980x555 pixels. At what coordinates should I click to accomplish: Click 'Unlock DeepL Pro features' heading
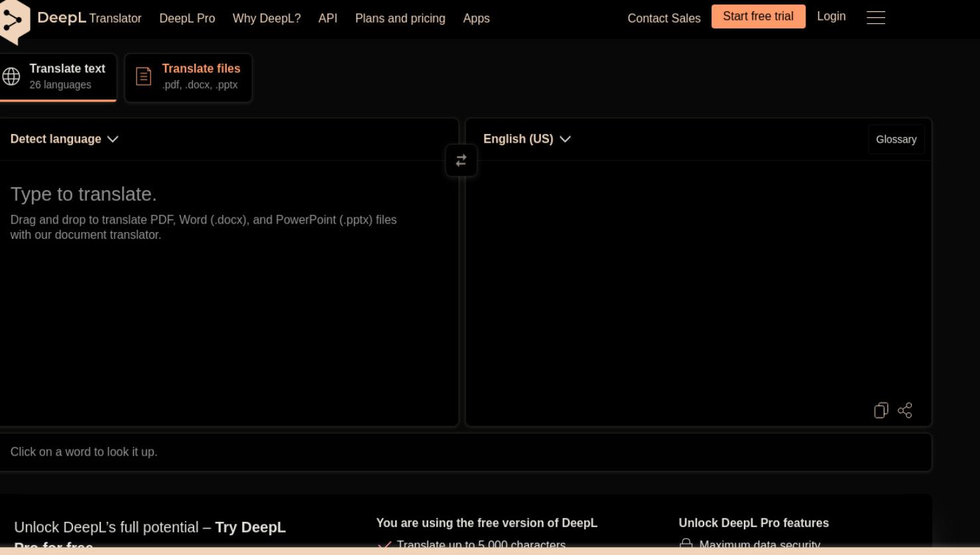pyautogui.click(x=754, y=523)
